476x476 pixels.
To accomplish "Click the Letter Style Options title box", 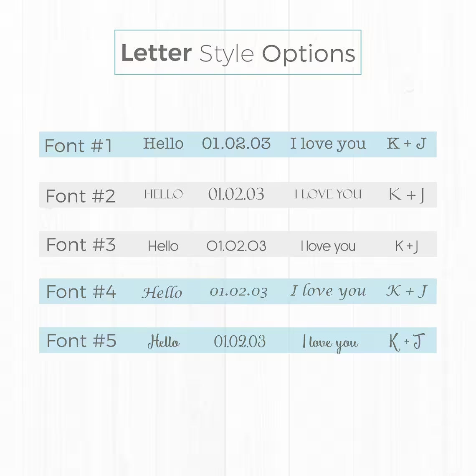I will pyautogui.click(x=238, y=53).
